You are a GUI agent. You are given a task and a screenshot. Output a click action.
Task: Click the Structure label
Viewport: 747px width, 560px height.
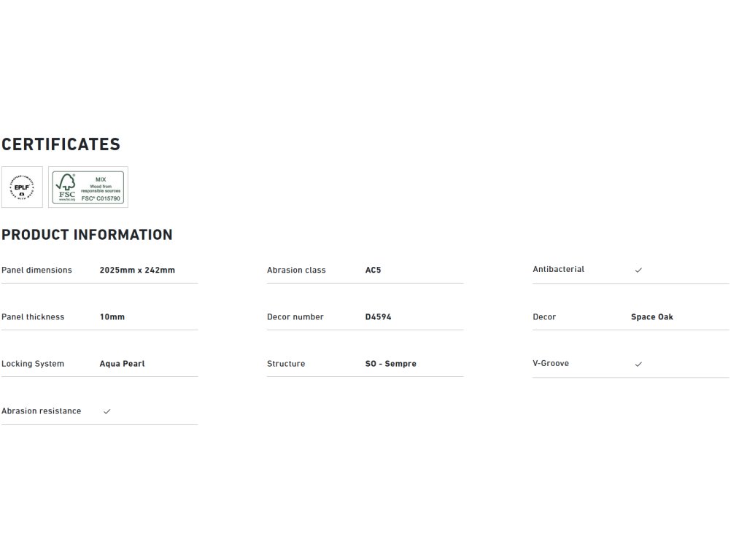point(286,364)
